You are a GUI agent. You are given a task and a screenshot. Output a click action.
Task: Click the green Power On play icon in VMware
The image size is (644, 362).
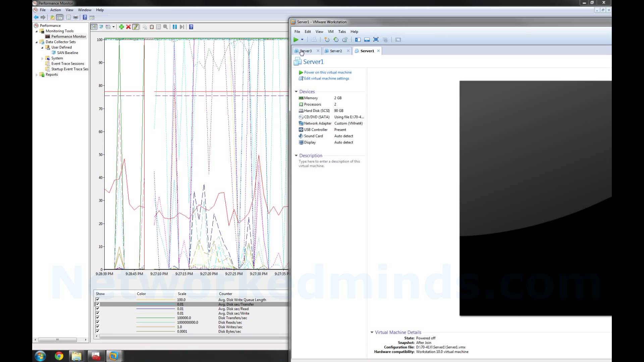(x=296, y=40)
